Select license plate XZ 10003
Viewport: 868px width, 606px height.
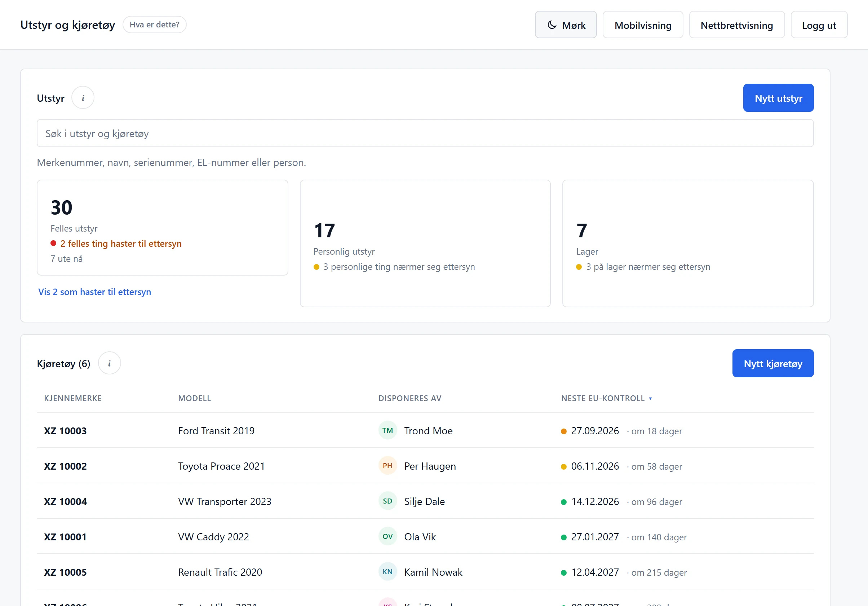[65, 431]
